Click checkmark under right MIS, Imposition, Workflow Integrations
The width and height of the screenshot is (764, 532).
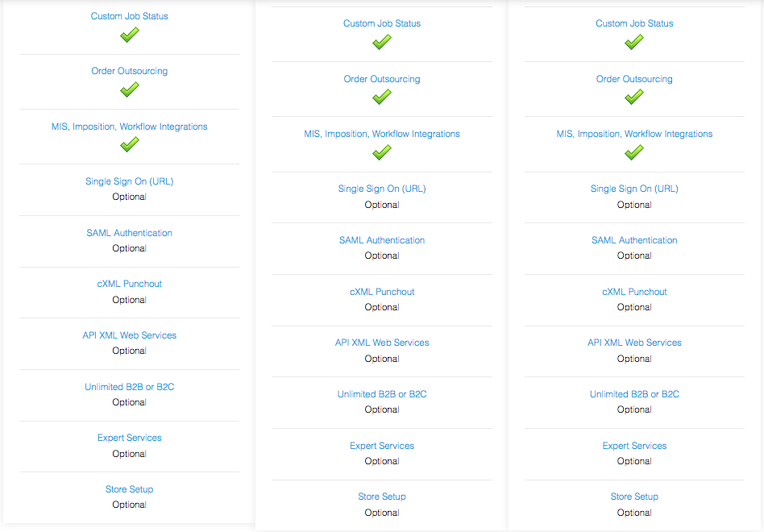click(x=634, y=152)
